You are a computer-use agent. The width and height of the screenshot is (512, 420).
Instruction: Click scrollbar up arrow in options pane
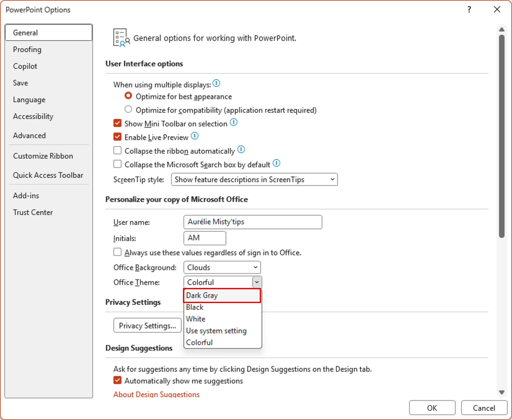502,30
